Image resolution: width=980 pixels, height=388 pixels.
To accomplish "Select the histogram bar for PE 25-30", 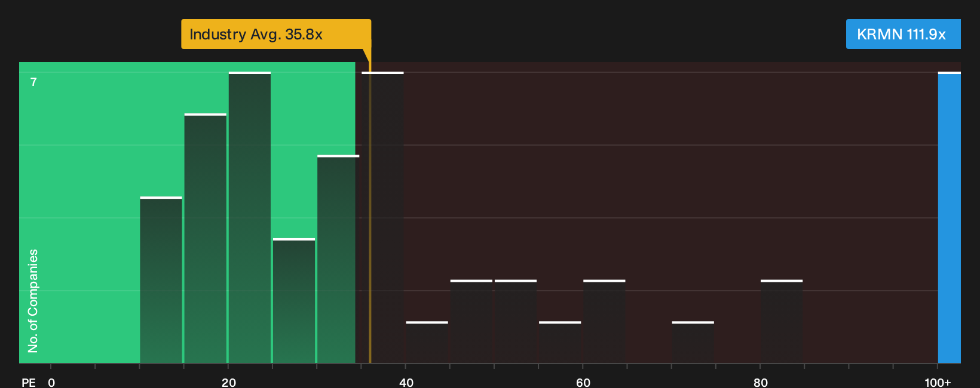I will point(294,301).
